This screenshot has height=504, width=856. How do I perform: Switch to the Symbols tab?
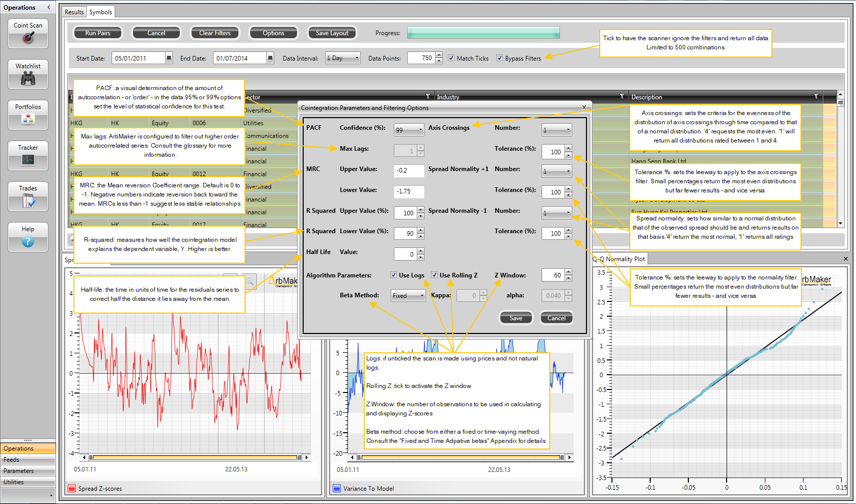point(100,12)
